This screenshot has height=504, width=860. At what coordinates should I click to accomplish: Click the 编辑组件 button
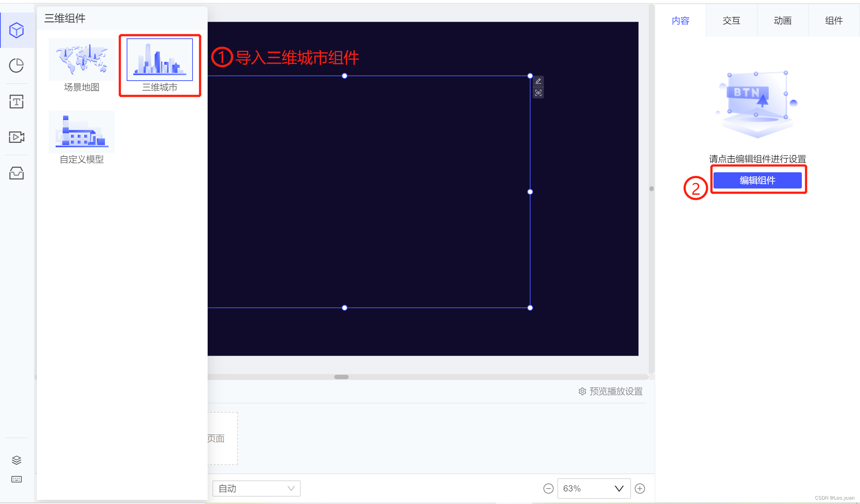(x=759, y=179)
